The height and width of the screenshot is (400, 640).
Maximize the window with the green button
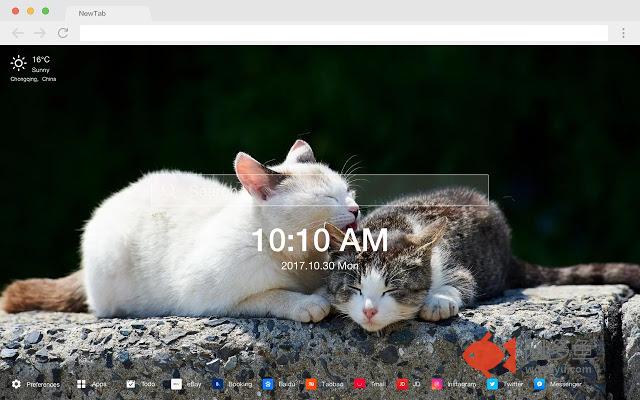46,11
